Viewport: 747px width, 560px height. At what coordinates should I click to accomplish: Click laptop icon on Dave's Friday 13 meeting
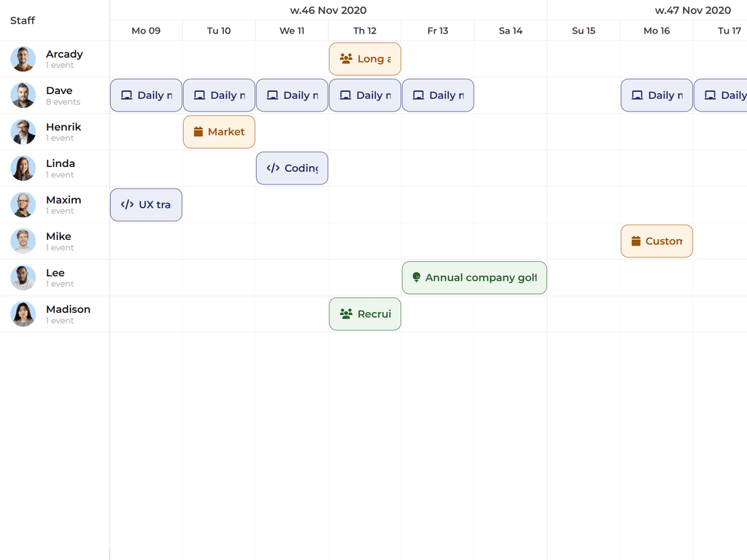click(418, 96)
